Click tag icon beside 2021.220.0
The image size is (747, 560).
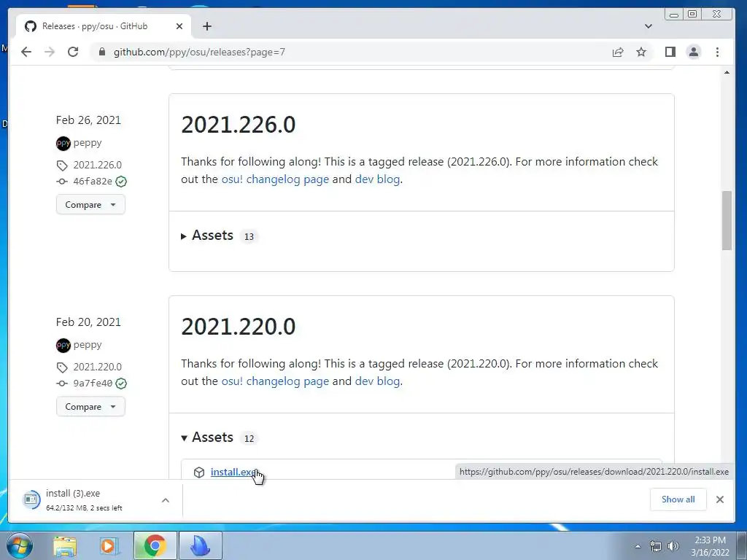[62, 367]
